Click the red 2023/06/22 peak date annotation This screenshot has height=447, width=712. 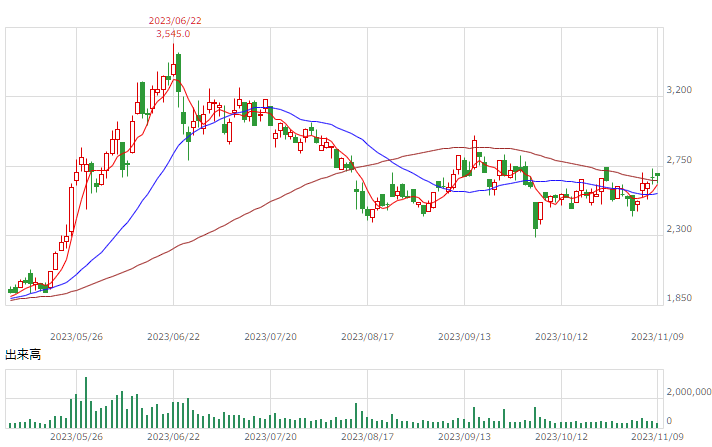175,20
